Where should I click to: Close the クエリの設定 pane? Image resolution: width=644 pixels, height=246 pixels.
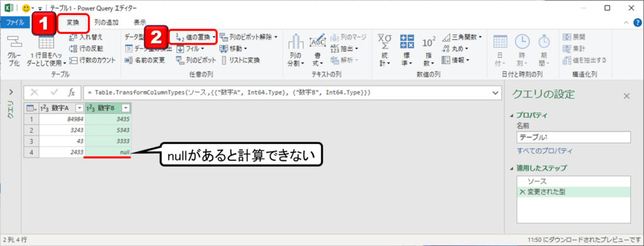click(x=626, y=96)
